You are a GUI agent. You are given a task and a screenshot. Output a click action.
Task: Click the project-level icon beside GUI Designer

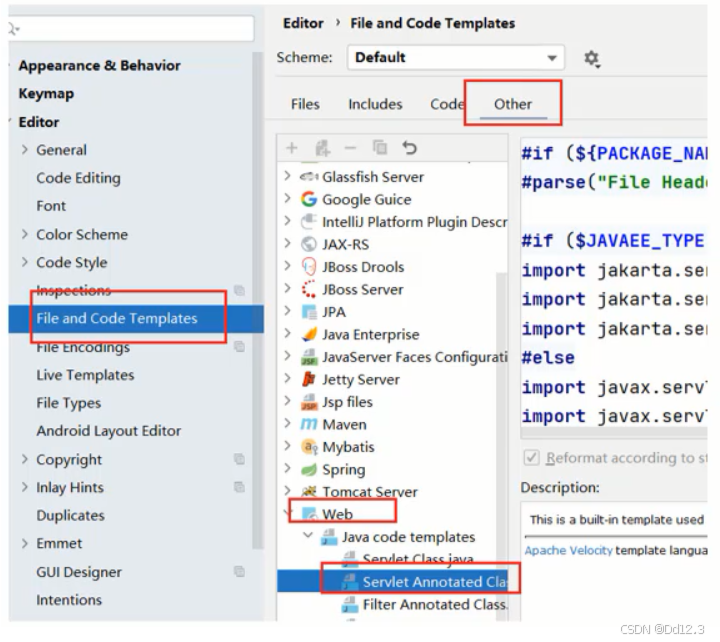pos(239,571)
